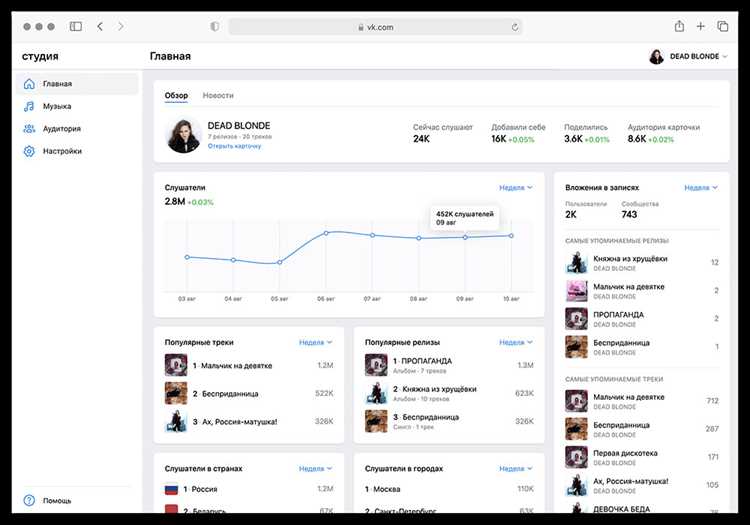Click the Открыть карточку link
Screen dimensions: 750x525
tap(234, 146)
